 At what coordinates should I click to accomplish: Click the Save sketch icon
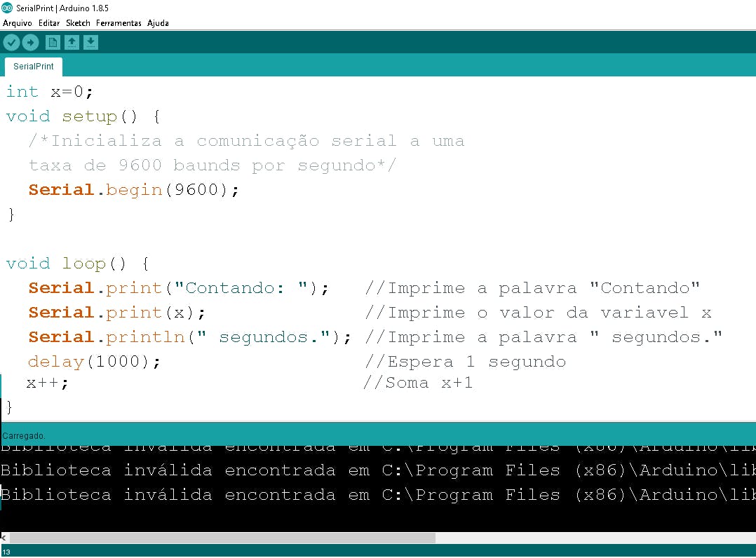(90, 42)
